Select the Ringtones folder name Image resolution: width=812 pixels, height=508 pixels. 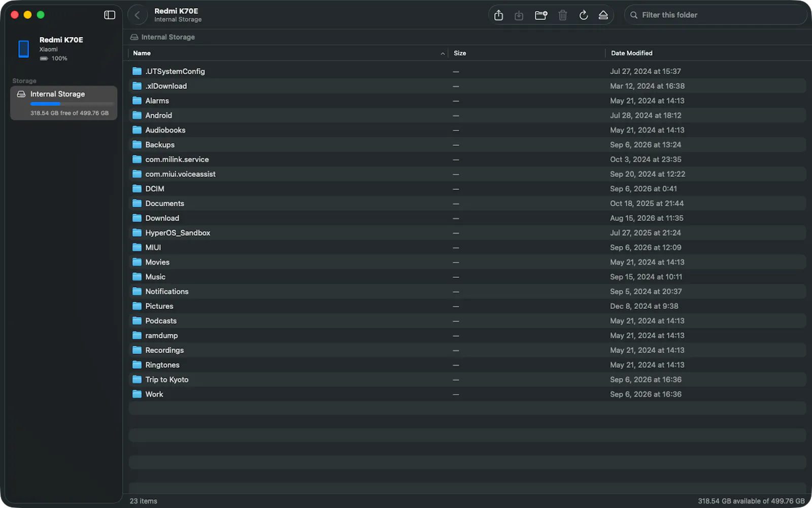[162, 365]
